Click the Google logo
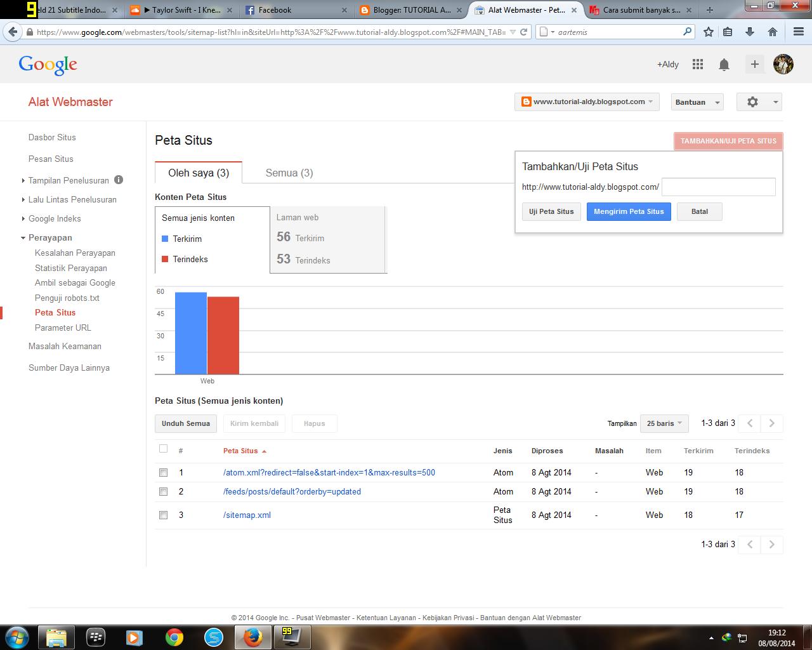Screen dimensions: 812x650 48,64
